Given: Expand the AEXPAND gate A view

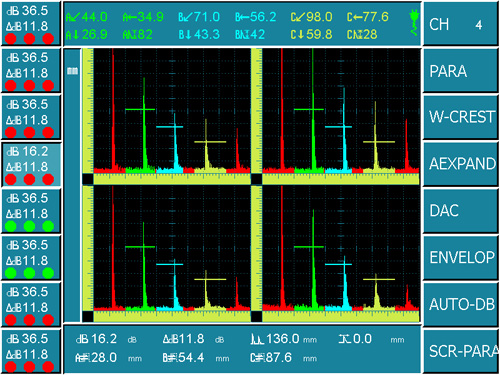Looking at the screenshot, I should tap(461, 164).
